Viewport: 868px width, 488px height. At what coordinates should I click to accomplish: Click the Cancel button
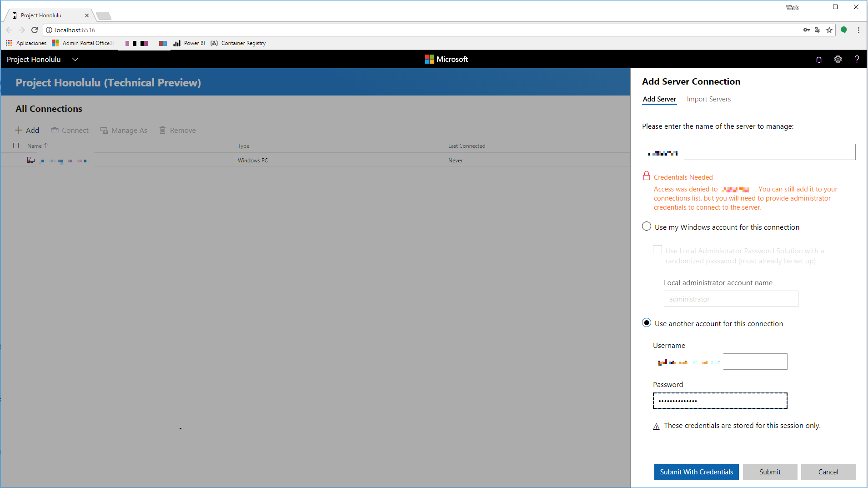828,472
